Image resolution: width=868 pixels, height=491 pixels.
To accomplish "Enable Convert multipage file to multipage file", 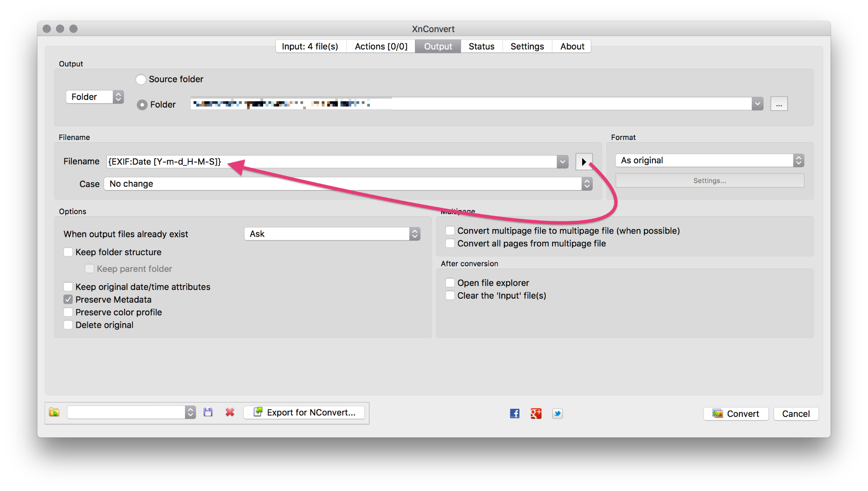I will click(450, 230).
